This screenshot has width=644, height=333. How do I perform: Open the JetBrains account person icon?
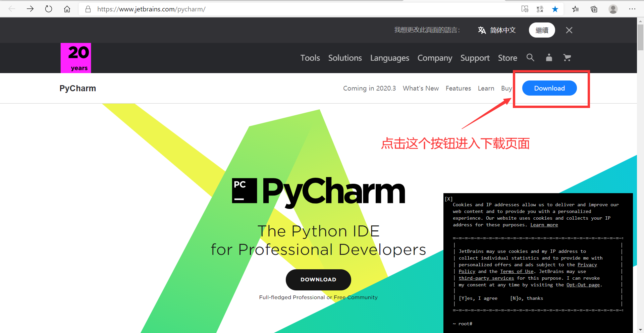click(549, 57)
